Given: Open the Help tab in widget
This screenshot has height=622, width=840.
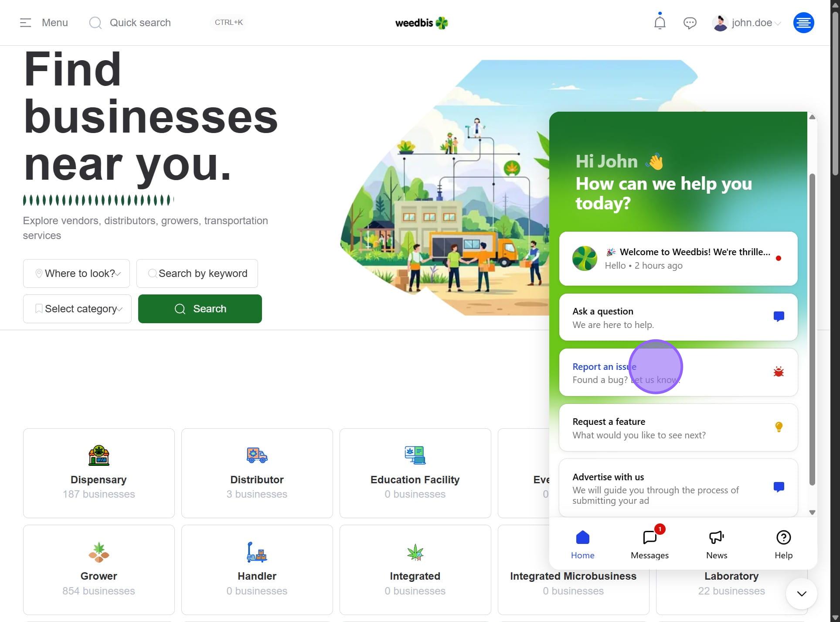Looking at the screenshot, I should [x=783, y=544].
